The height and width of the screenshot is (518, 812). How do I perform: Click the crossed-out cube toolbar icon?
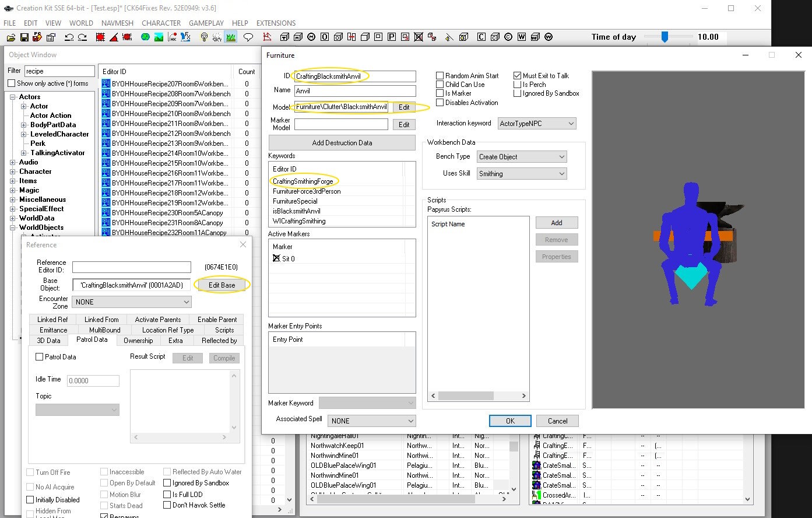(419, 37)
